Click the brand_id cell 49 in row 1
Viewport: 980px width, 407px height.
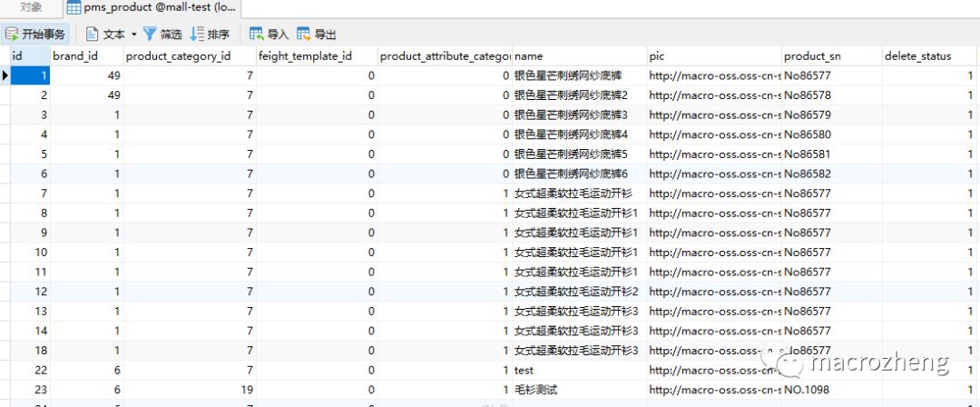[x=87, y=75]
